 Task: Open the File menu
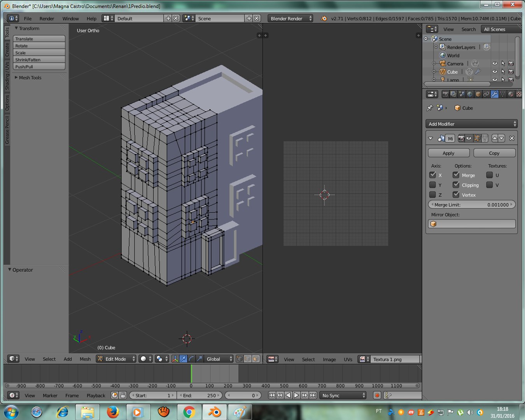point(28,18)
